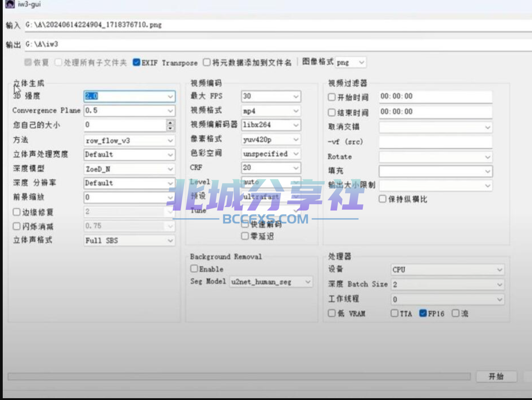
Task: Tick the 保持纵横比 checkbox
Action: pyautogui.click(x=383, y=199)
